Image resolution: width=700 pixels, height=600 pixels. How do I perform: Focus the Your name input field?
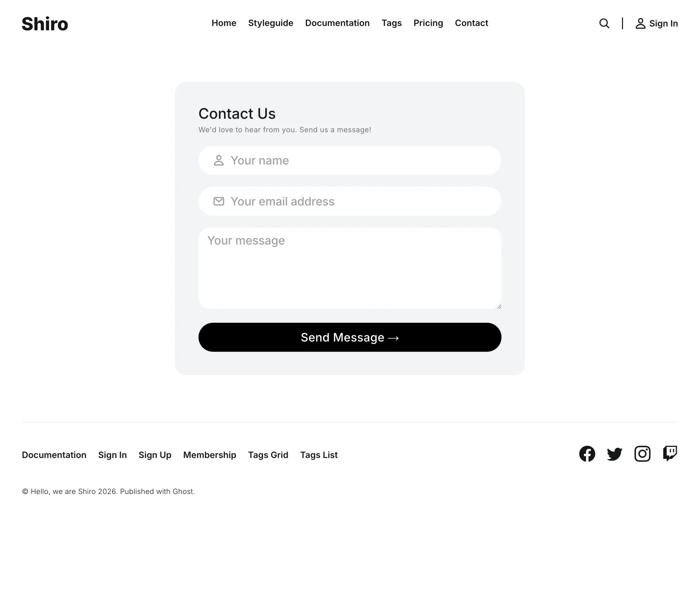tap(350, 160)
